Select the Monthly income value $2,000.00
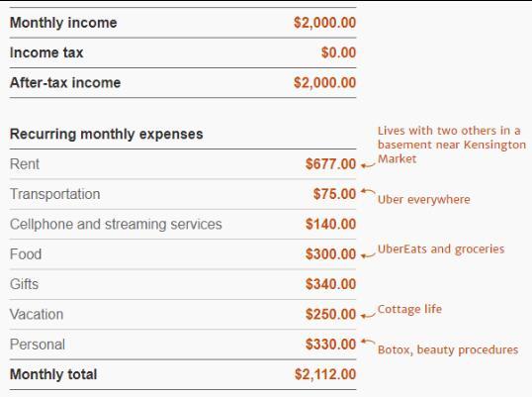 [x=325, y=23]
